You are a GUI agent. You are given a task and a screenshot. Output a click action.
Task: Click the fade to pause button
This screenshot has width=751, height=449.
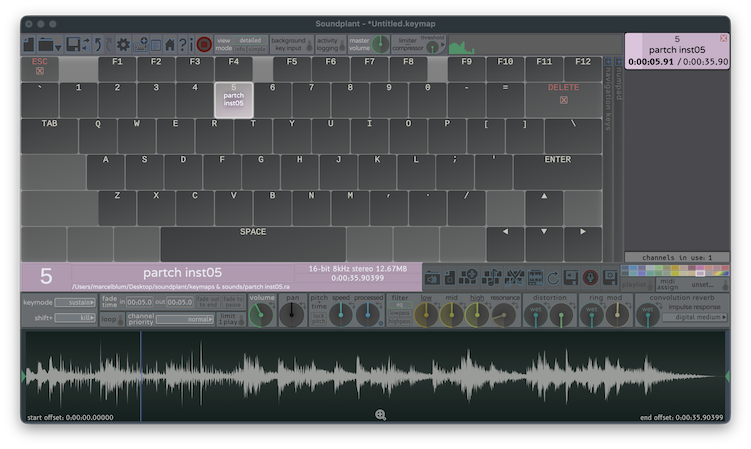233,302
